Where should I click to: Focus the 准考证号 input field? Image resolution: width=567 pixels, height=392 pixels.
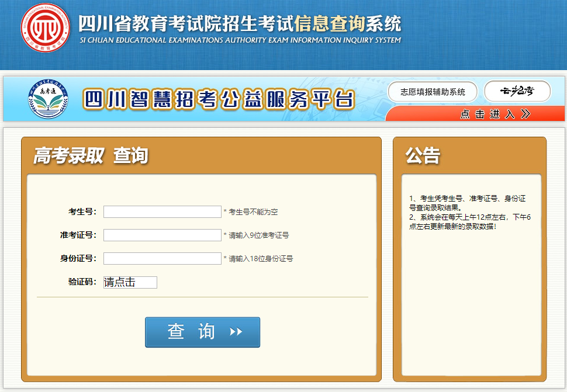[162, 235]
